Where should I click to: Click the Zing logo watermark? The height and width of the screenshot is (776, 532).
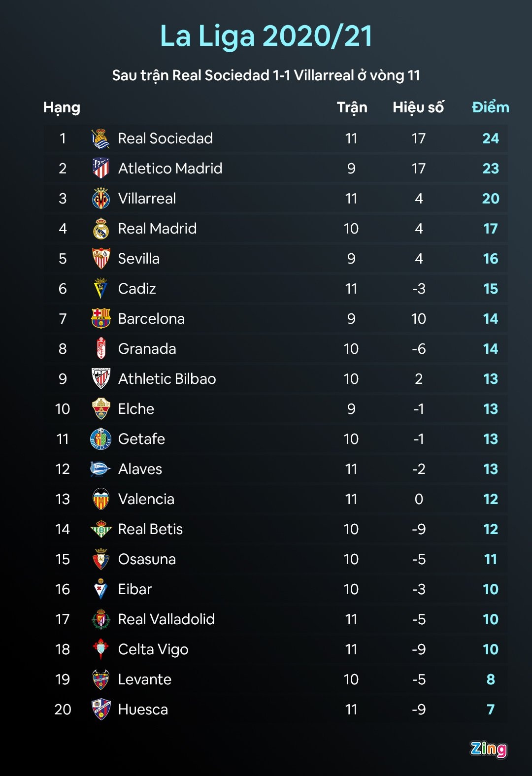click(488, 749)
